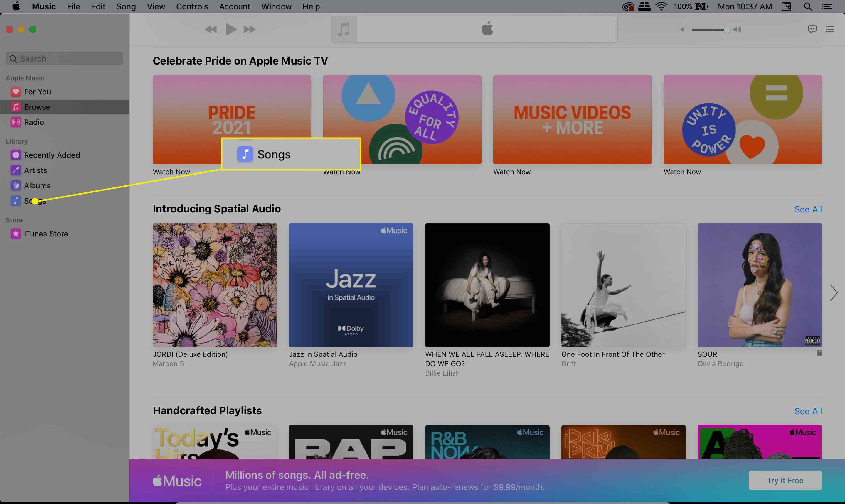Click the play button
This screenshot has width=845, height=504.
click(x=231, y=30)
